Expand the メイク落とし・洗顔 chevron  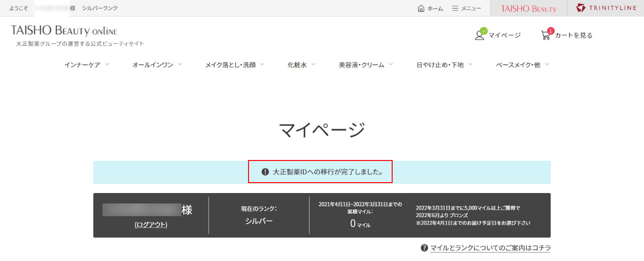(262, 64)
